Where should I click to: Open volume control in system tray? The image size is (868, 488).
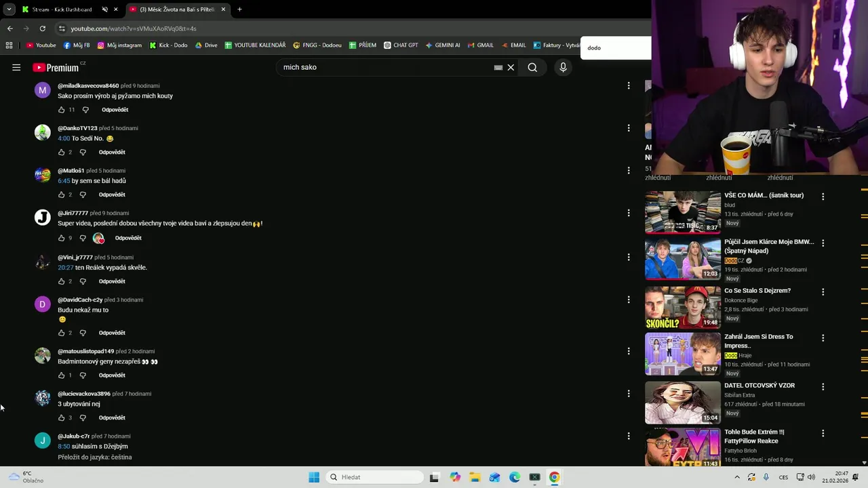(x=811, y=477)
